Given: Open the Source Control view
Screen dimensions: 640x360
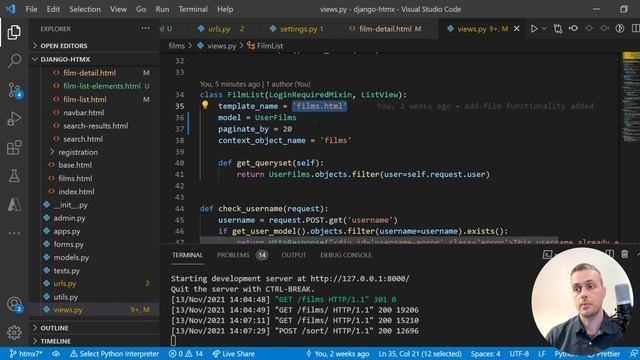Looking at the screenshot, I should tap(14, 90).
